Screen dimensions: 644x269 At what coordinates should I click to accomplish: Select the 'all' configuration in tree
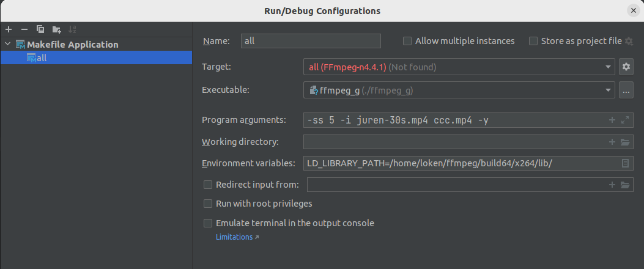coord(42,58)
